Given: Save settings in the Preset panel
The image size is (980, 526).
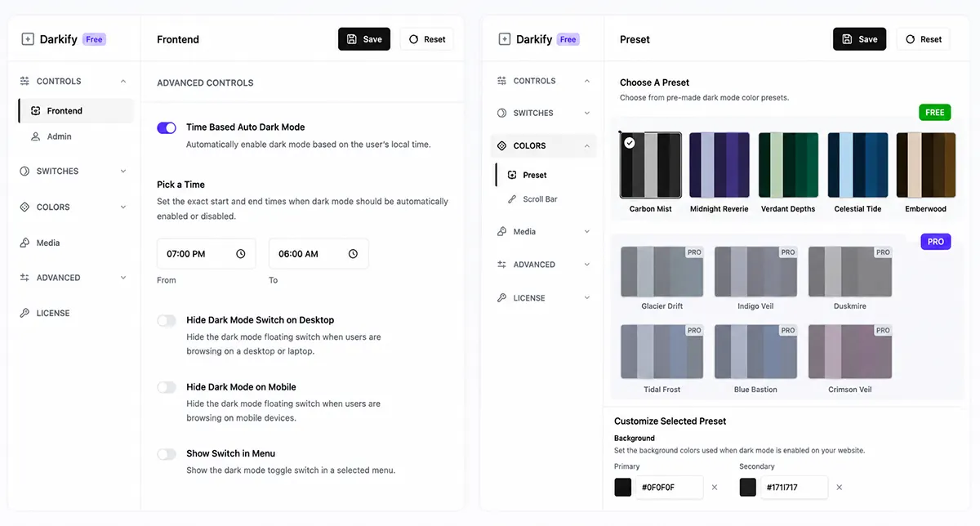Looking at the screenshot, I should 859,39.
